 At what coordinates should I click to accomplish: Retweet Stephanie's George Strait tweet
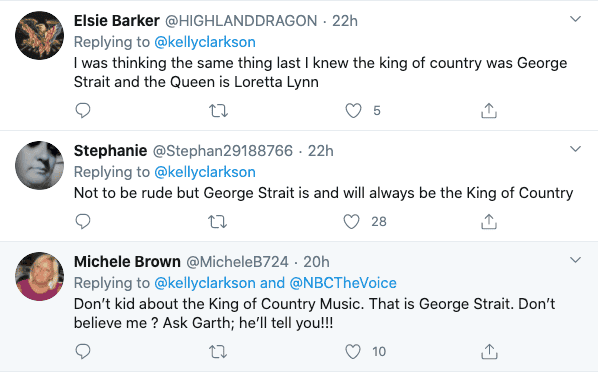coord(218,222)
